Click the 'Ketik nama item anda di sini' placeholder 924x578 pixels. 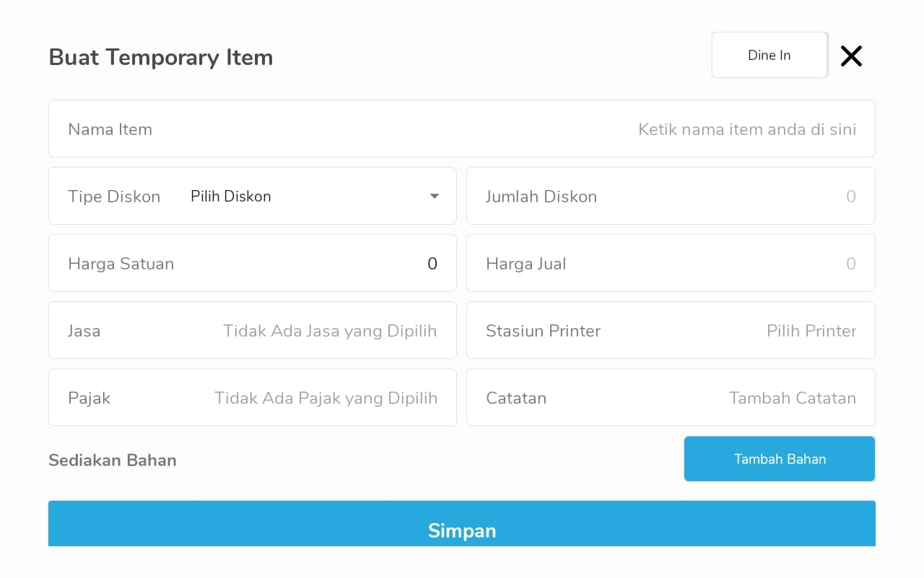(747, 129)
